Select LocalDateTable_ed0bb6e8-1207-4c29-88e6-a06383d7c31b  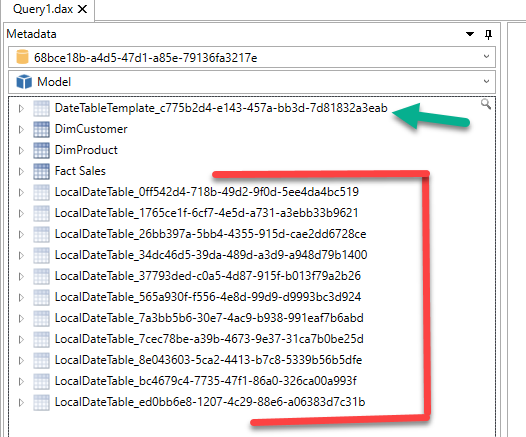(210, 402)
